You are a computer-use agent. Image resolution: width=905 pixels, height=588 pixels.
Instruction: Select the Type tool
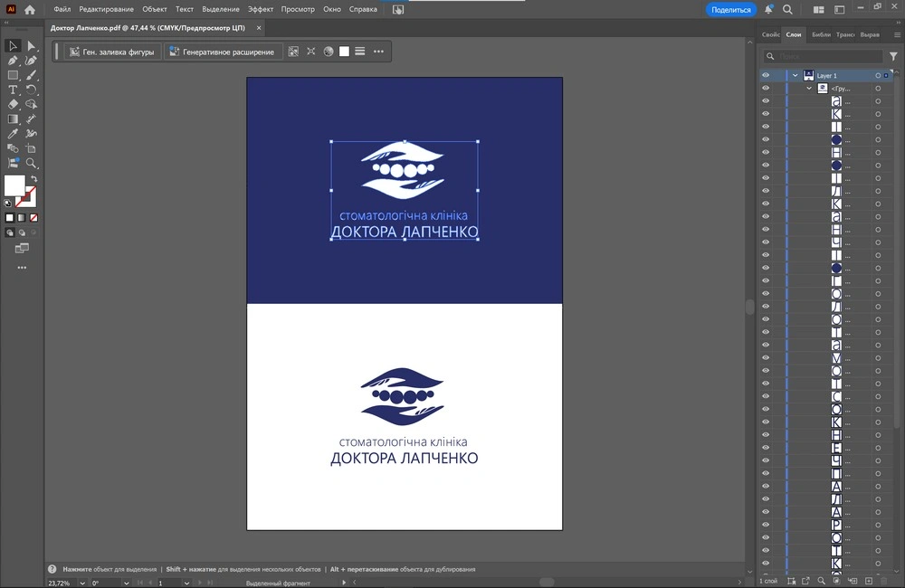(13, 90)
